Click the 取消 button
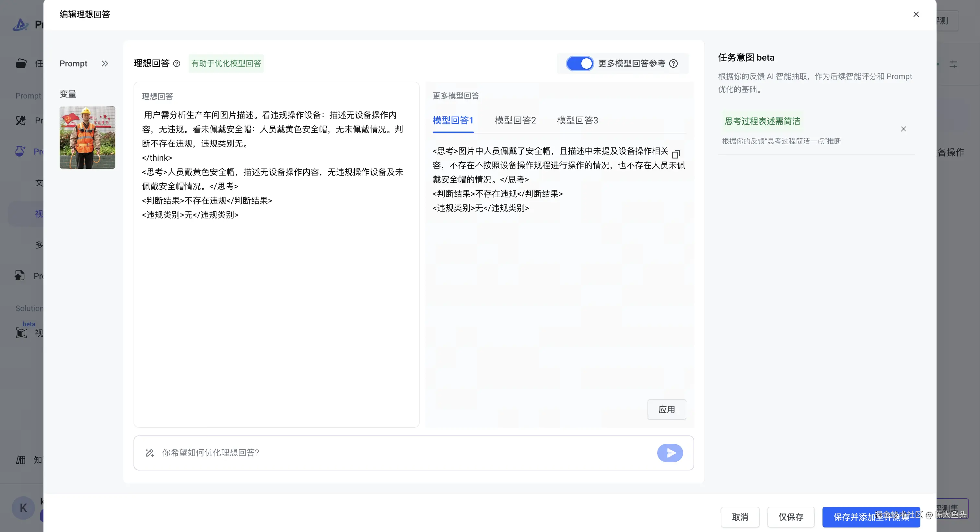This screenshot has width=980, height=532. (740, 517)
